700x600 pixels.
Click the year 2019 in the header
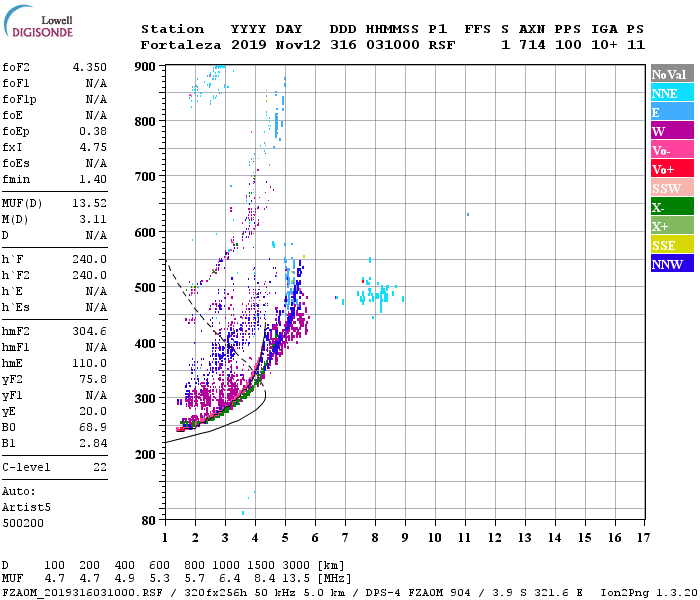(248, 45)
